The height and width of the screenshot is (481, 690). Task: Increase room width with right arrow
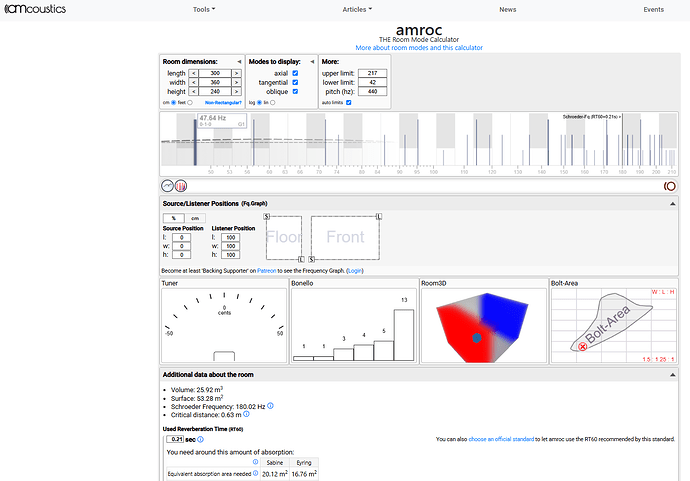point(236,82)
